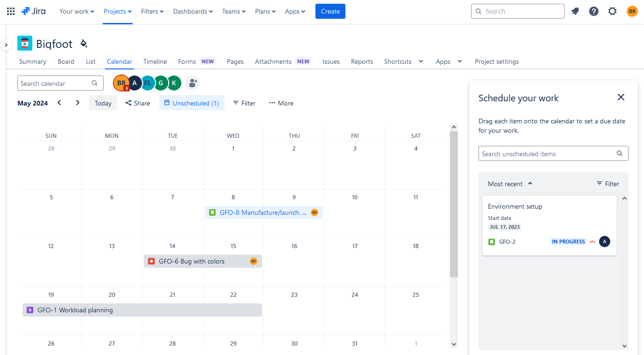Click the purple epic icon on GFO-1

[30, 310]
